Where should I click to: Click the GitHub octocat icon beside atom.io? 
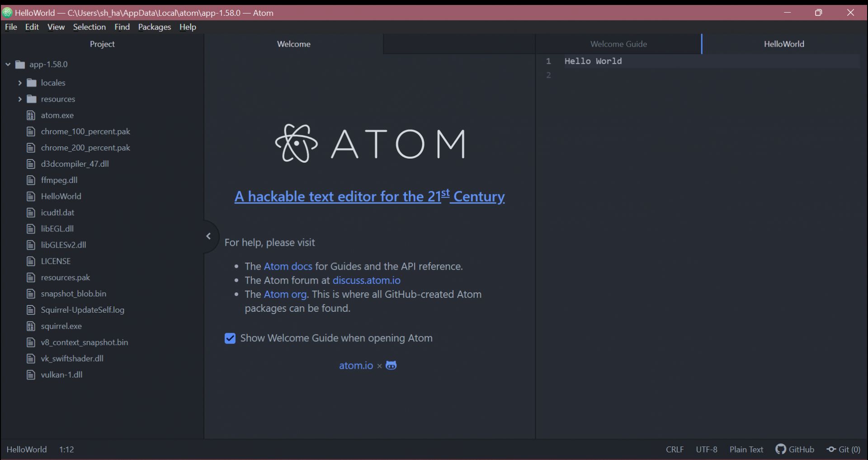391,365
